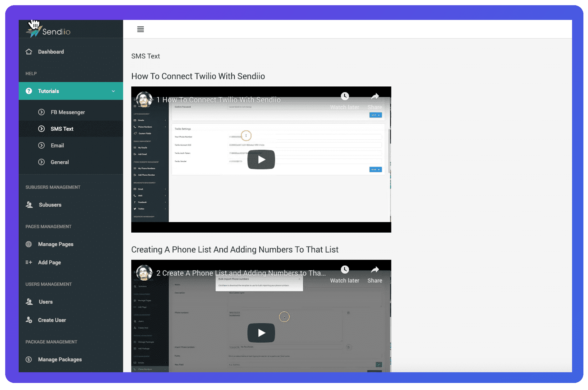Click Create User icon in sidebar

[x=29, y=320]
